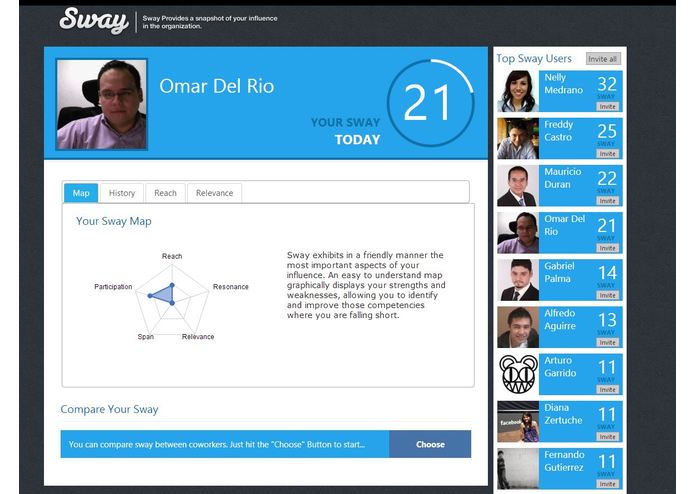Screen dimensions: 695x494
Task: Open Nelly Medrano's avatar photo
Action: point(518,91)
